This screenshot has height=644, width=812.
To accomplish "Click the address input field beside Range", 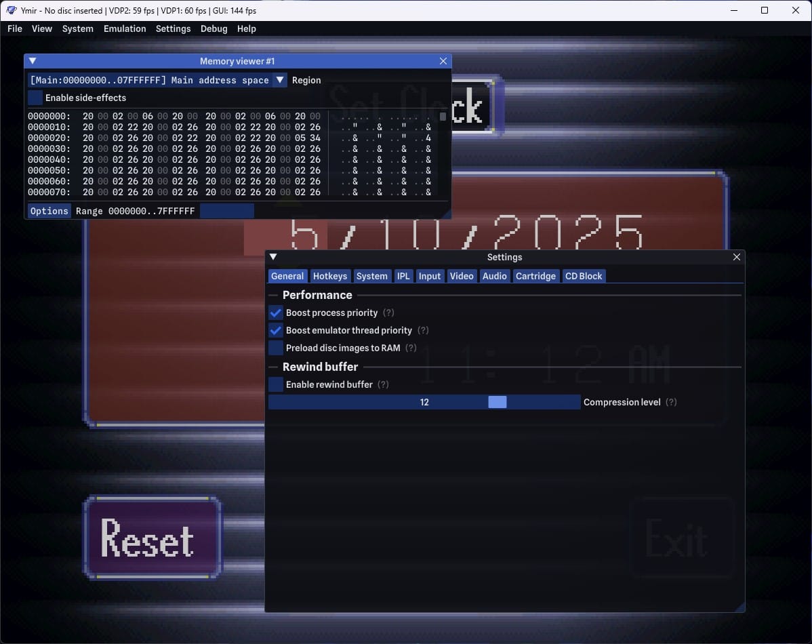I will pyautogui.click(x=227, y=211).
